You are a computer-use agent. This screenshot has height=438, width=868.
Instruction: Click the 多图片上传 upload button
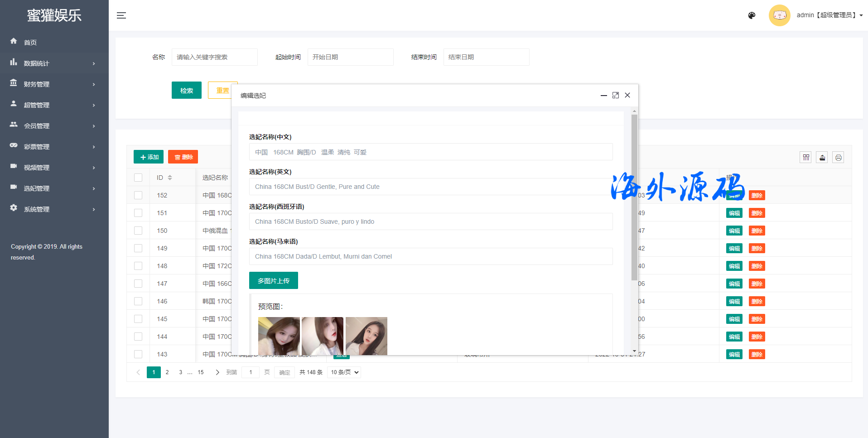[x=273, y=280]
